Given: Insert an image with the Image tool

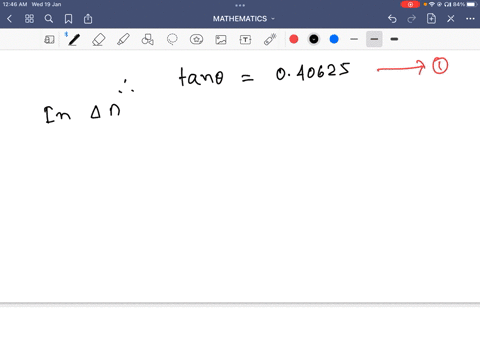Looking at the screenshot, I should [x=221, y=40].
